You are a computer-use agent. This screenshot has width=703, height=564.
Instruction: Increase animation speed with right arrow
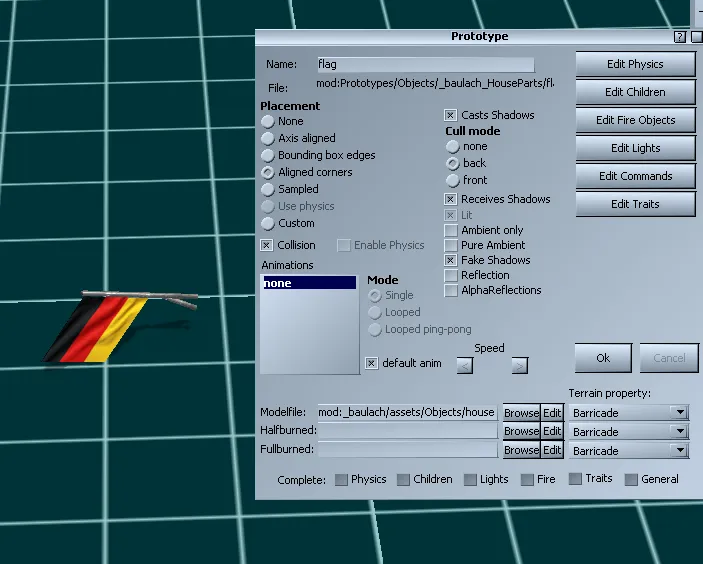pos(520,366)
